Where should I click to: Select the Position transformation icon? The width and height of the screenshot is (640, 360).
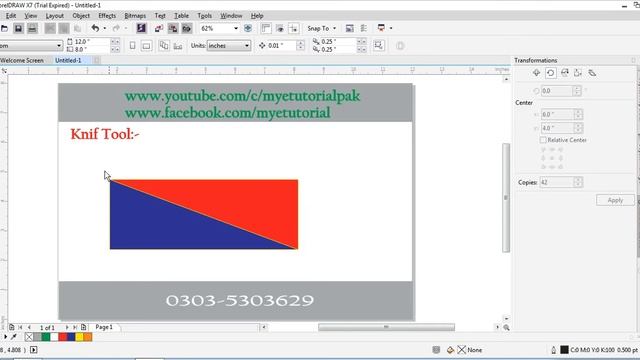pyautogui.click(x=536, y=73)
